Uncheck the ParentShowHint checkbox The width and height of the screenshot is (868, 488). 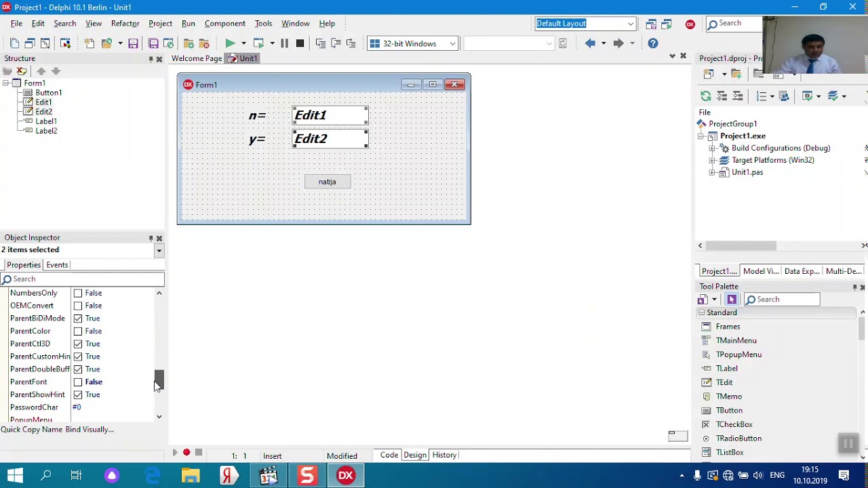tap(78, 394)
